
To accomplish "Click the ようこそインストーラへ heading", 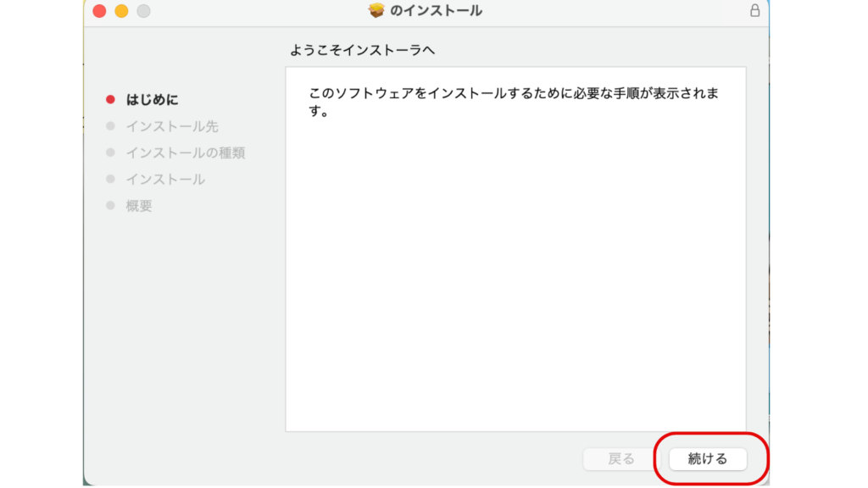I will pyautogui.click(x=362, y=51).
